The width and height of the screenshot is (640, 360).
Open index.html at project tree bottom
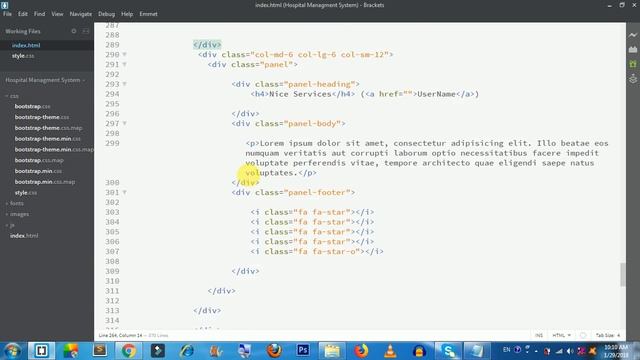(24, 236)
